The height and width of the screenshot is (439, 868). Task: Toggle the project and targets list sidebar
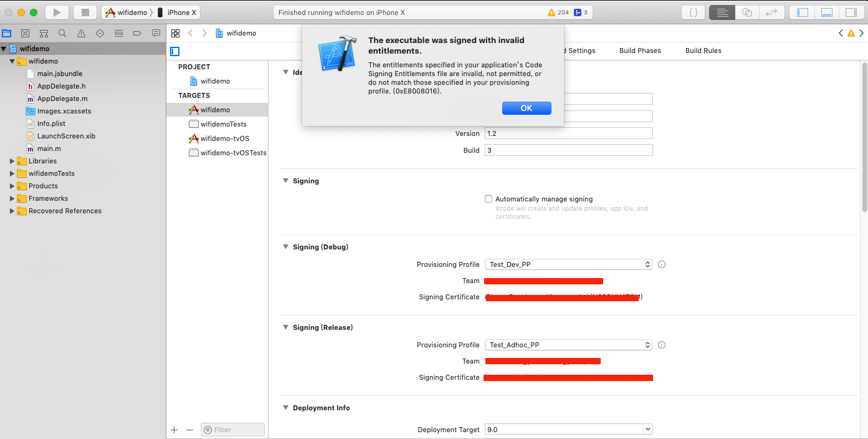[x=175, y=51]
